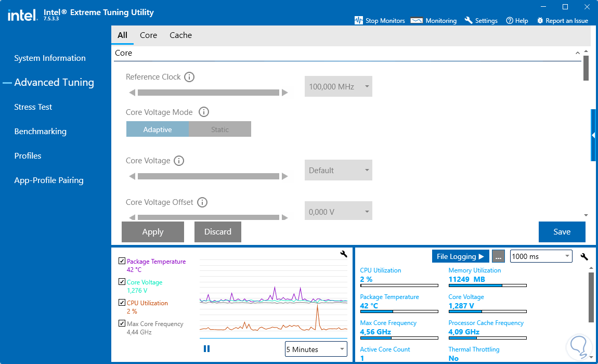
Task: Start File Logging
Action: pos(460,256)
